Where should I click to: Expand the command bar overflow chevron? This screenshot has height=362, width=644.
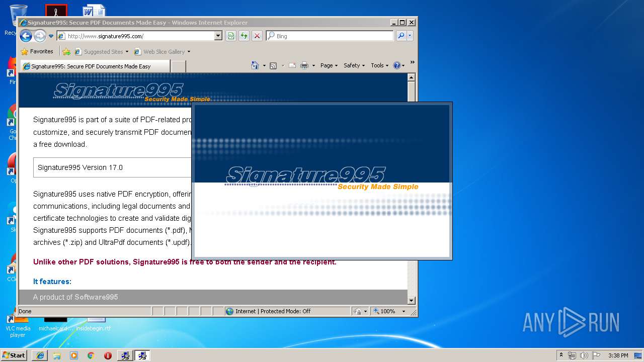(412, 63)
